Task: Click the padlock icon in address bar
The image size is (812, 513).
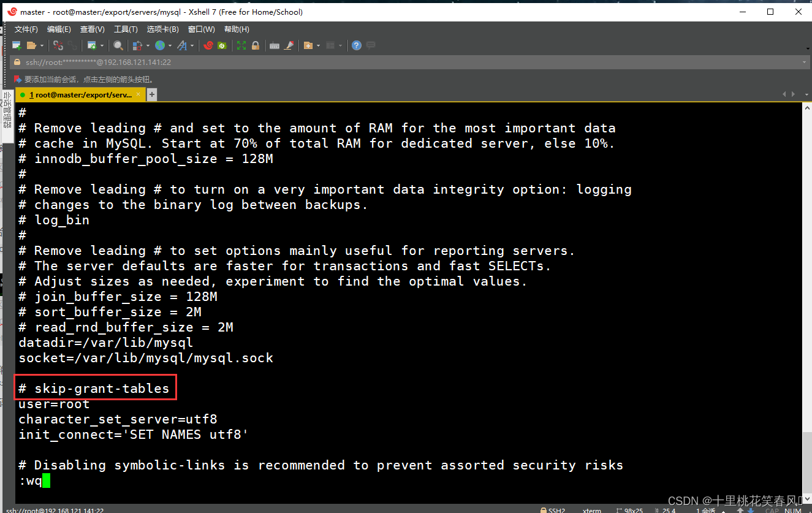Action: point(18,63)
